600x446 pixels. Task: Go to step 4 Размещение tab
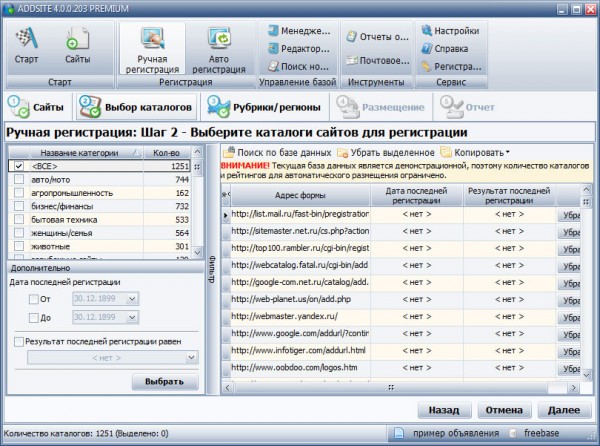(380, 107)
